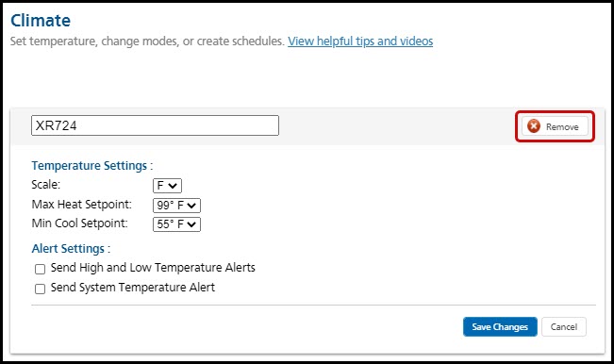Focus the XR724 name text field
The width and height of the screenshot is (614, 364).
[155, 125]
